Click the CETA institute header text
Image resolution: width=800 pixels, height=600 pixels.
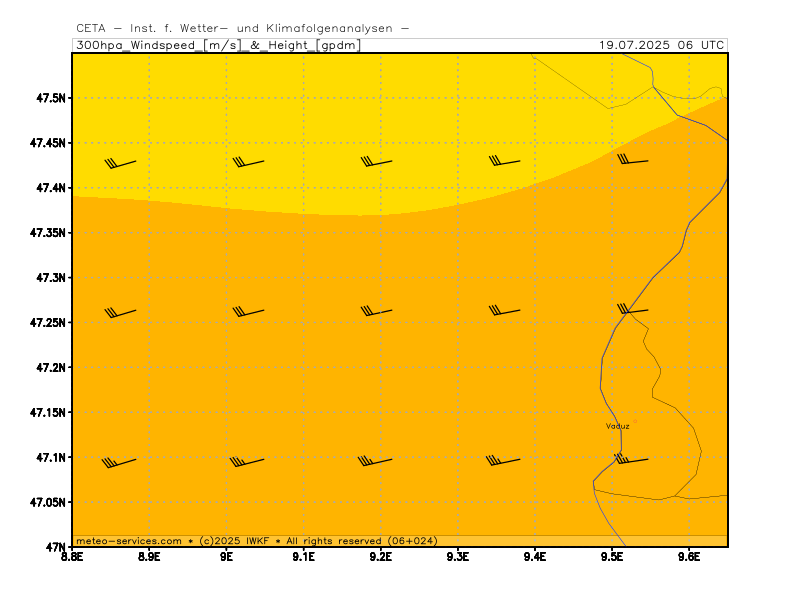(x=242, y=28)
